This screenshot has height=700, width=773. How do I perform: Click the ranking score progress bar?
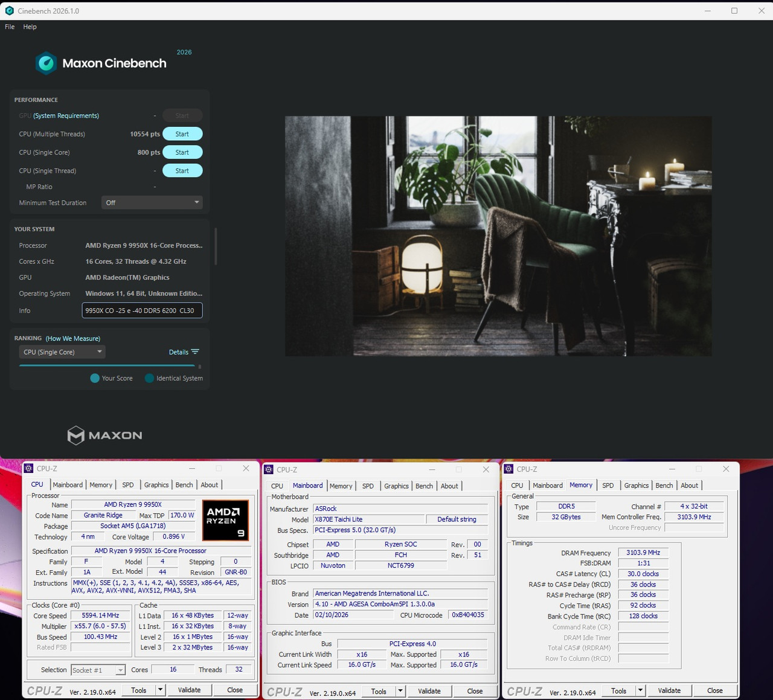[107, 365]
